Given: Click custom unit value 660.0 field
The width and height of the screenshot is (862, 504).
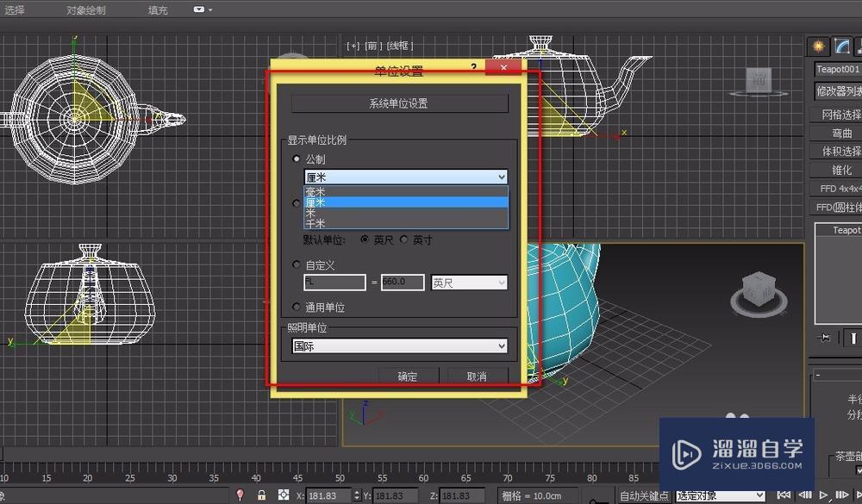Looking at the screenshot, I should tap(403, 282).
